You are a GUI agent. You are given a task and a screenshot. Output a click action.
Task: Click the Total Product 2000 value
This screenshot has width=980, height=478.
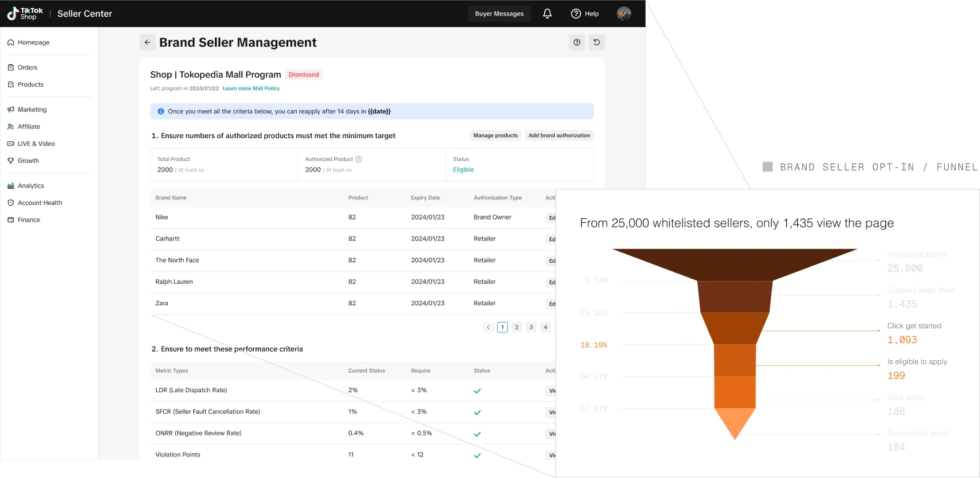point(165,170)
